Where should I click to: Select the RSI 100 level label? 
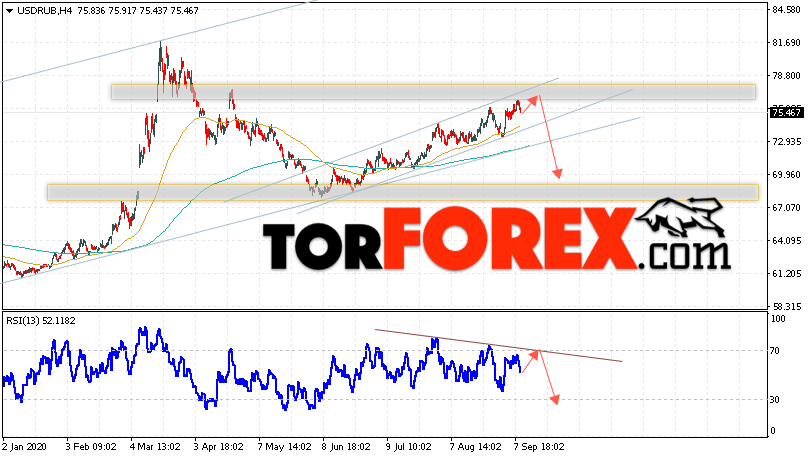(778, 319)
